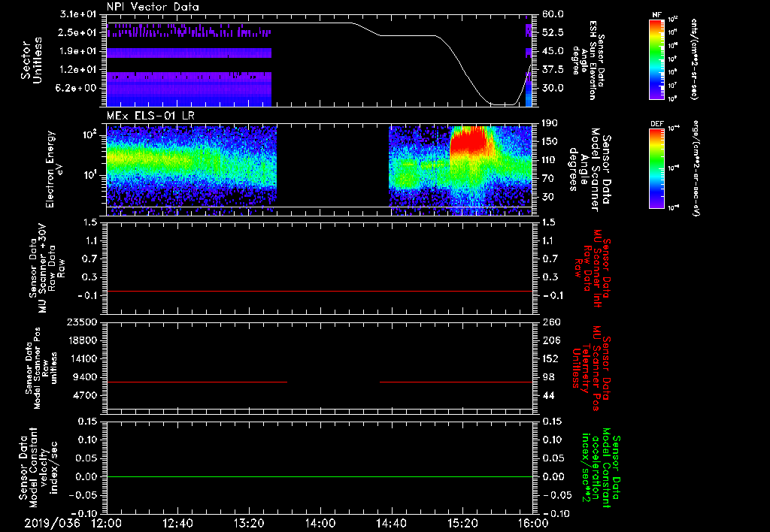Click the 16:00 time axis label
This screenshot has width=770, height=532.
point(533,523)
